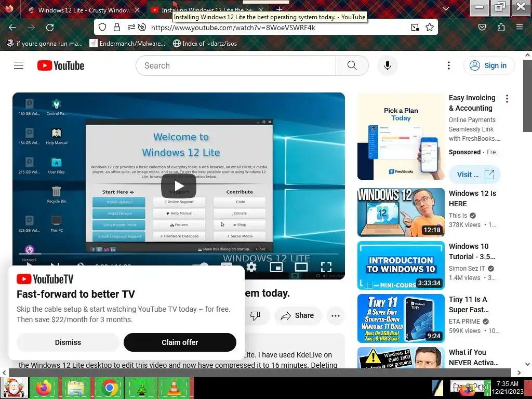
Task: Open 'Index of ~dartz/isos' bookmark
Action: tap(205, 44)
